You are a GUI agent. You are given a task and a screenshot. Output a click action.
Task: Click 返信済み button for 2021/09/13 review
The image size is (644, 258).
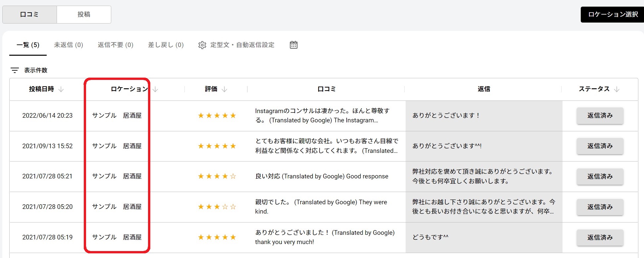[600, 146]
